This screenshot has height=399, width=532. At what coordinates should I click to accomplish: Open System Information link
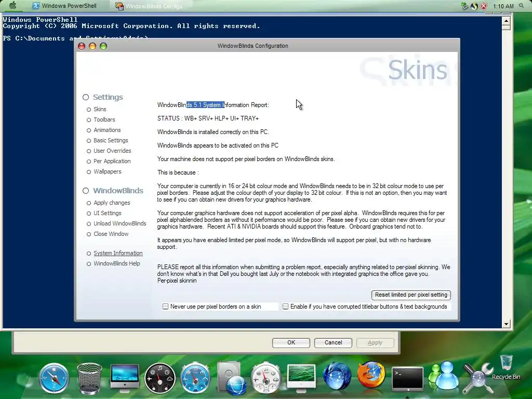(118, 254)
